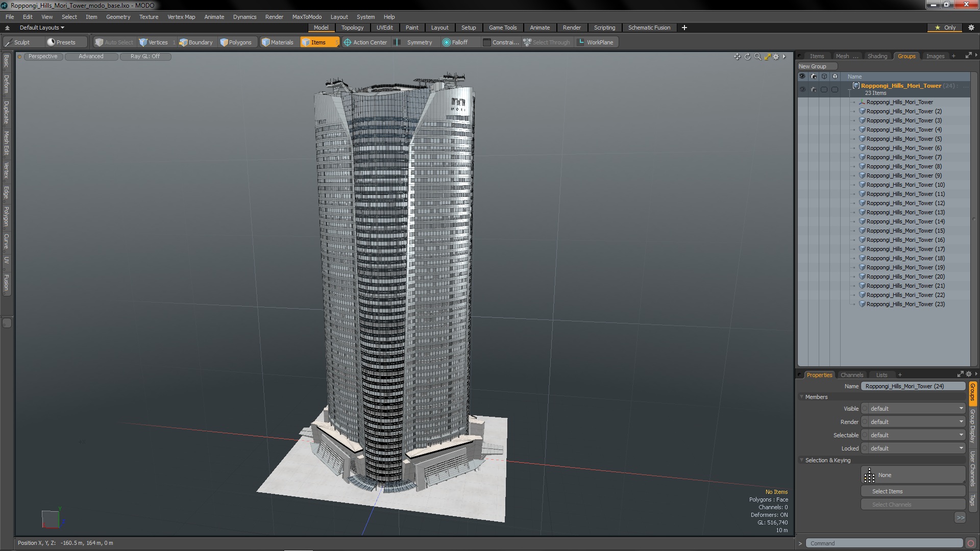The width and height of the screenshot is (980, 551).
Task: Collapse the Selection & Keying section
Action: coord(802,460)
